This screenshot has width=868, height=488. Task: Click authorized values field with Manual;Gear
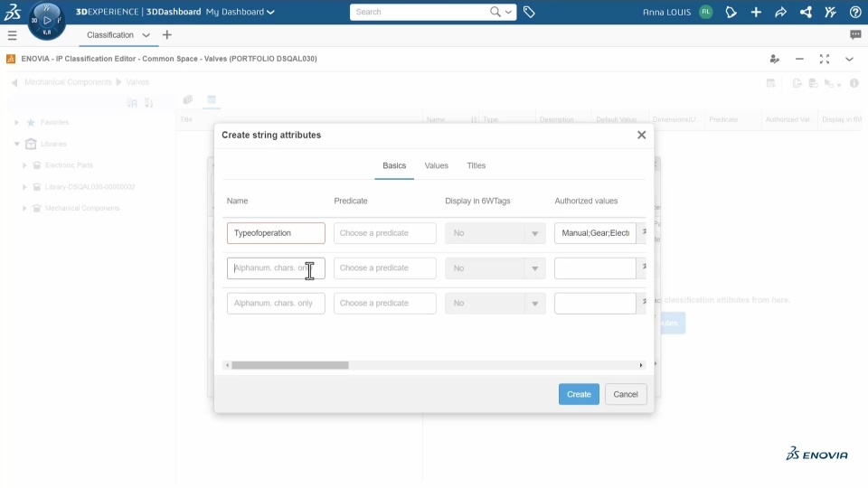point(595,233)
